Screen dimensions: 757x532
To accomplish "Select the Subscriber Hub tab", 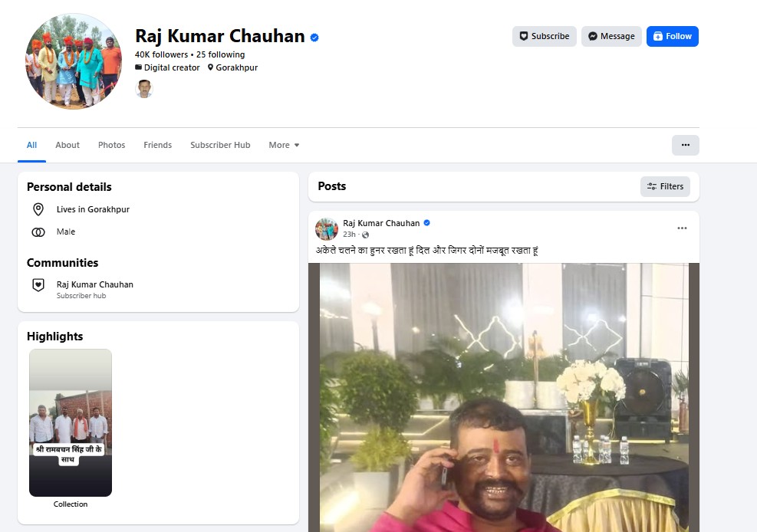I will point(220,145).
